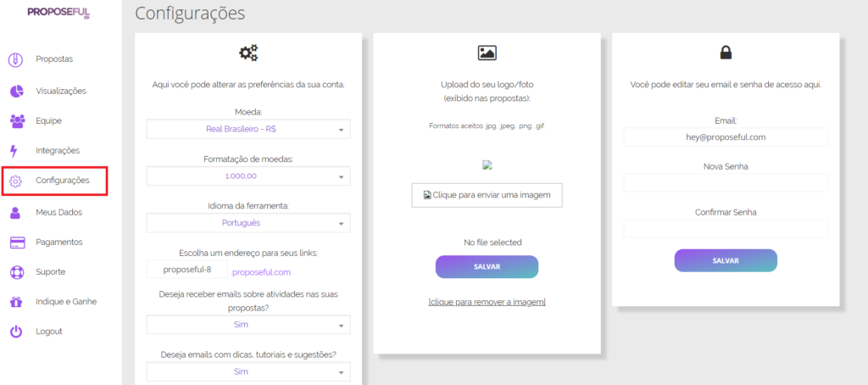The height and width of the screenshot is (385, 868).
Task: Go to Pagamentos in the sidebar menu
Action: (58, 242)
